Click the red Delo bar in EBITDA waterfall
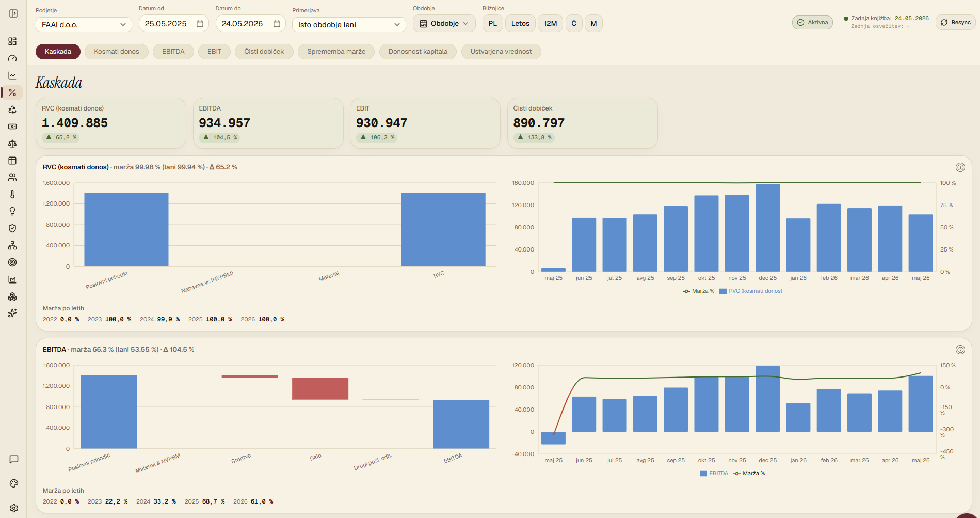 point(320,388)
